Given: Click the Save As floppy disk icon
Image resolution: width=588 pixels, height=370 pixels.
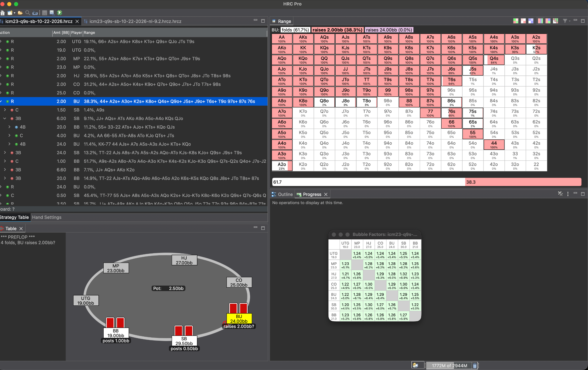Looking at the screenshot, I should 52,13.
